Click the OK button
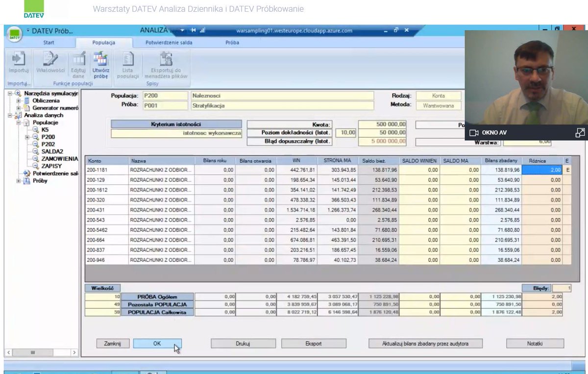 coord(157,344)
